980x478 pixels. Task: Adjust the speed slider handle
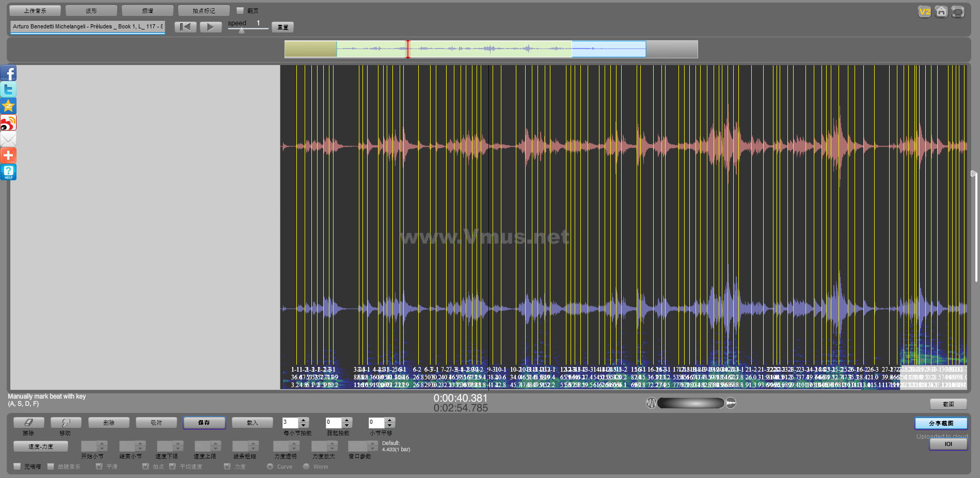[x=241, y=30]
